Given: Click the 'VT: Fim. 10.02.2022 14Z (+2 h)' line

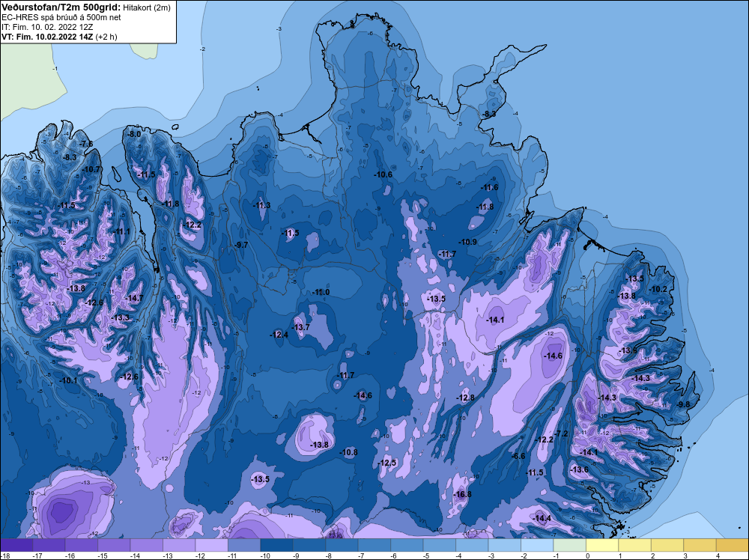Looking at the screenshot, I should pos(59,36).
